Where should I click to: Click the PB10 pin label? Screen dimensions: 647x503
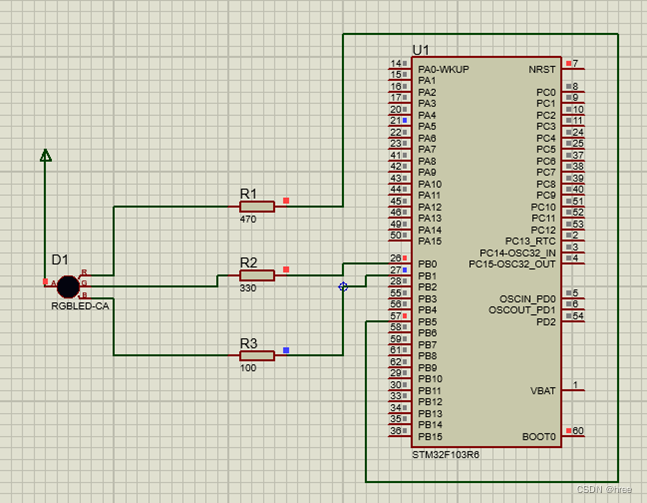click(x=430, y=379)
